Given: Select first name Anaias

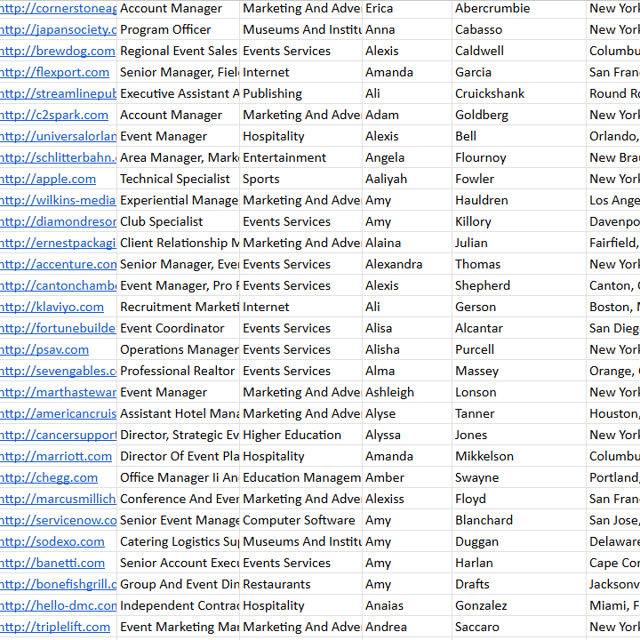Looking at the screenshot, I should (407, 606).
